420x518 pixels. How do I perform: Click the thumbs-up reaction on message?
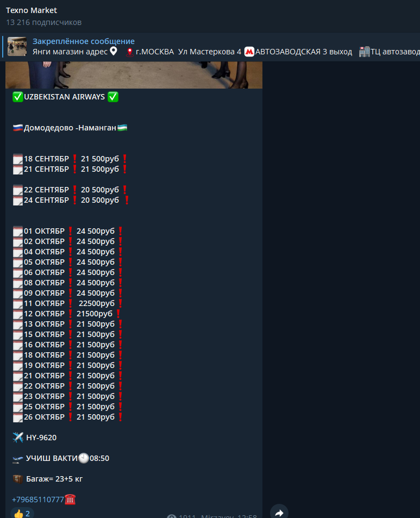click(22, 513)
